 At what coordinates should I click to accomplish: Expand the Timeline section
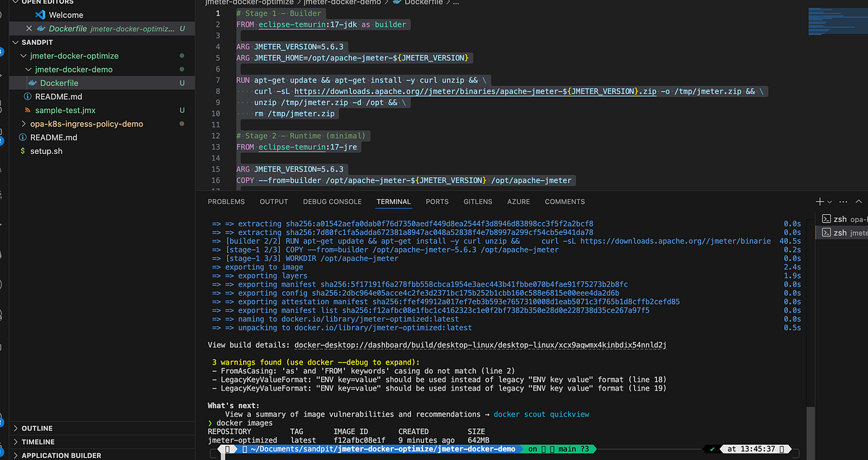click(17, 442)
